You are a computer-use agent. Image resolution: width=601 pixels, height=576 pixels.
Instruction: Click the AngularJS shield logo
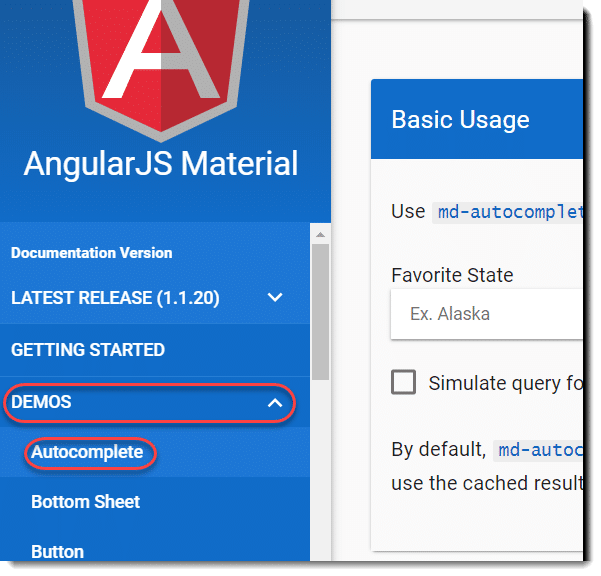tap(161, 67)
